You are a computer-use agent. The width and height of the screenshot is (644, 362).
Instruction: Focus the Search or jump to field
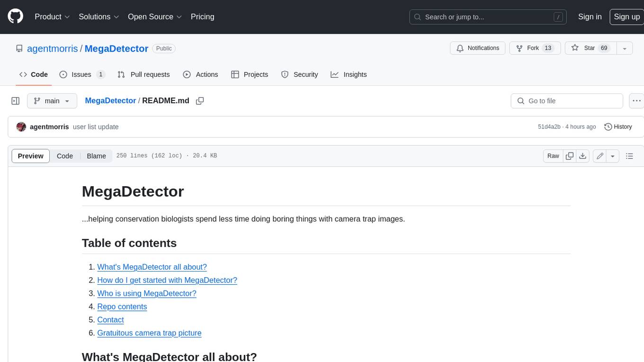click(x=488, y=17)
